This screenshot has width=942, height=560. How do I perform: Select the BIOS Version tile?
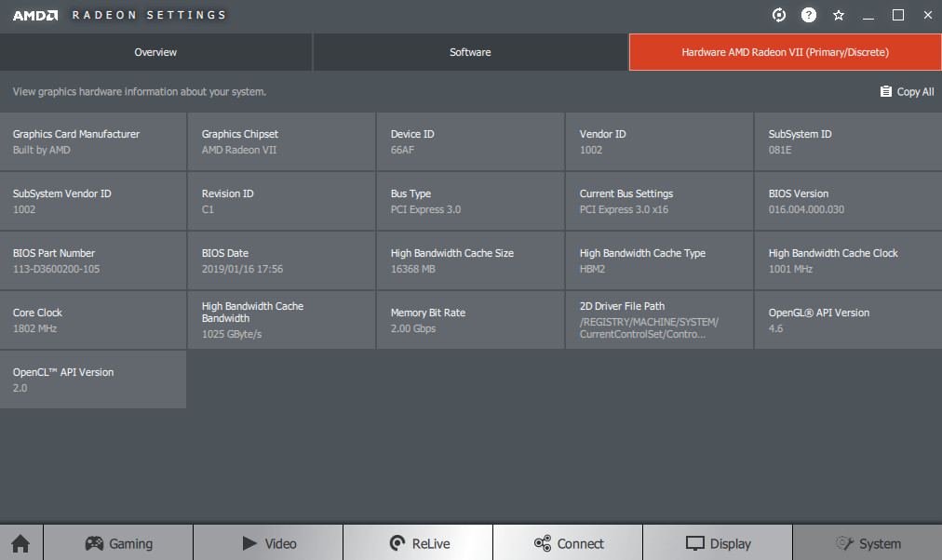[x=848, y=201]
